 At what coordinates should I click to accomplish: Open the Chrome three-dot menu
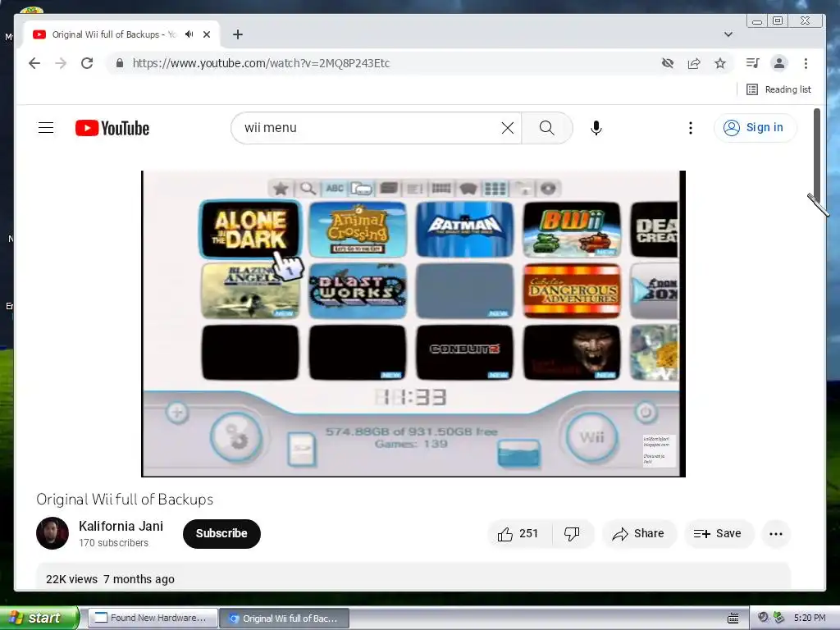pyautogui.click(x=806, y=63)
